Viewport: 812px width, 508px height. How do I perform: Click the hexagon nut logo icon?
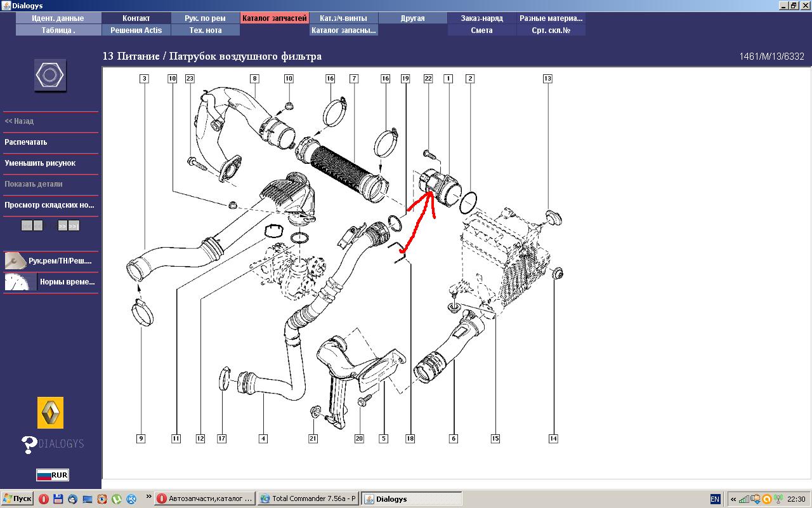(50, 76)
